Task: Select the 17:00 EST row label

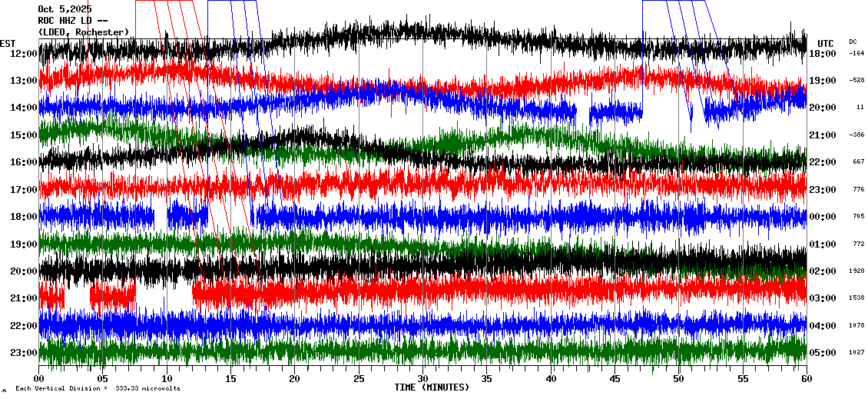Action: [24, 190]
